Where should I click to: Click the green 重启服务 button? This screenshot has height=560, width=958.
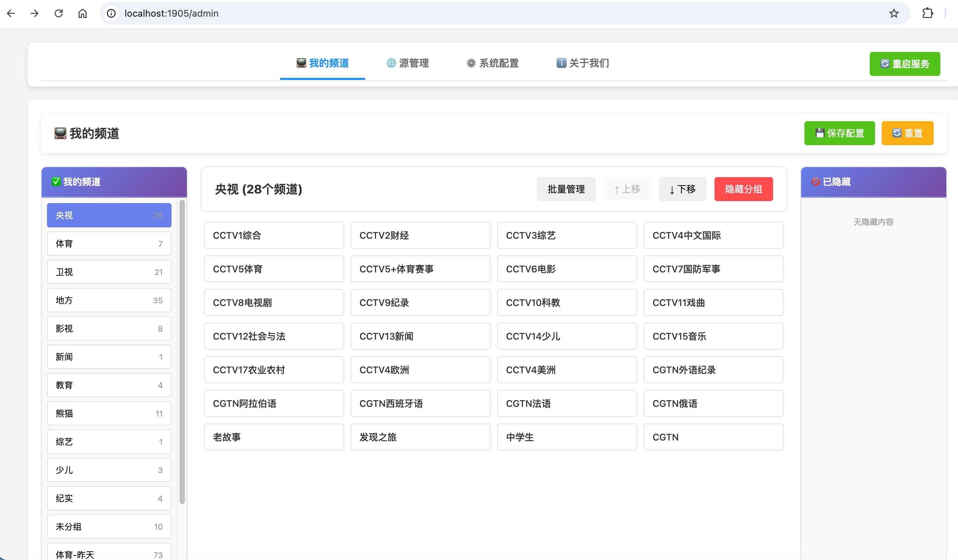[x=904, y=64]
